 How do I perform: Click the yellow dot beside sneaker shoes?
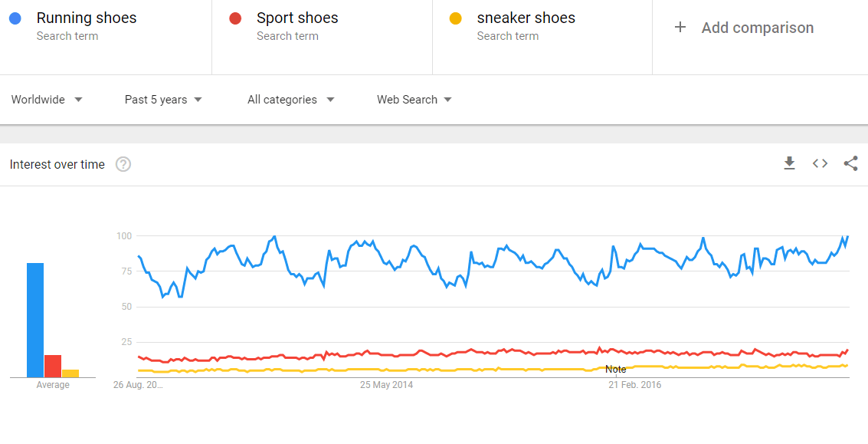[456, 19]
